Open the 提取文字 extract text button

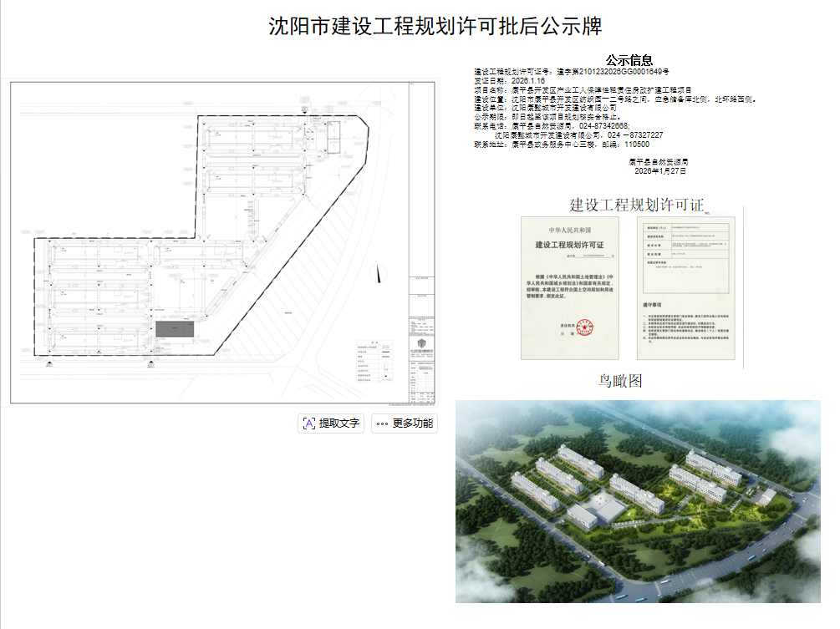[x=330, y=424]
